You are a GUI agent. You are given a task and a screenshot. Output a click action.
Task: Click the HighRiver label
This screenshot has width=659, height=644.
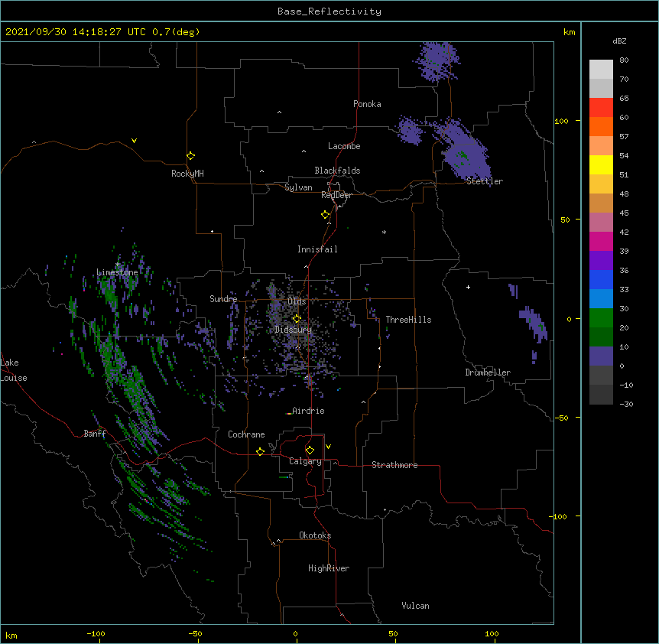[x=329, y=568]
